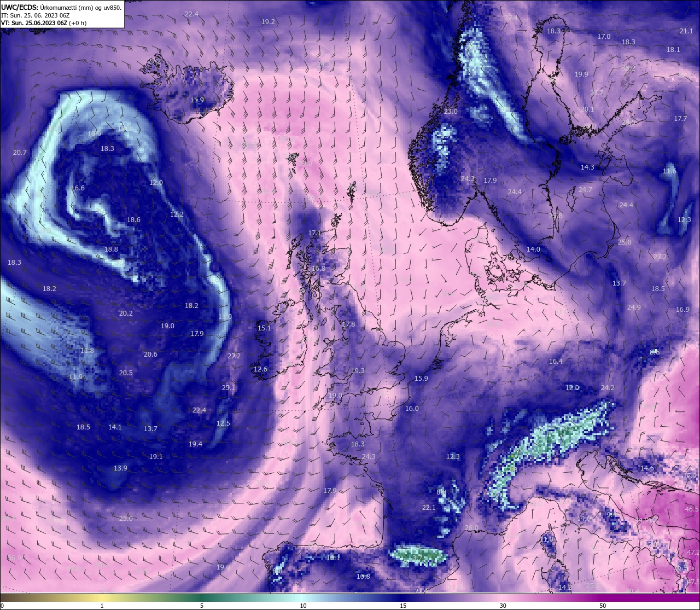Click the map value '25.1'

(229, 388)
